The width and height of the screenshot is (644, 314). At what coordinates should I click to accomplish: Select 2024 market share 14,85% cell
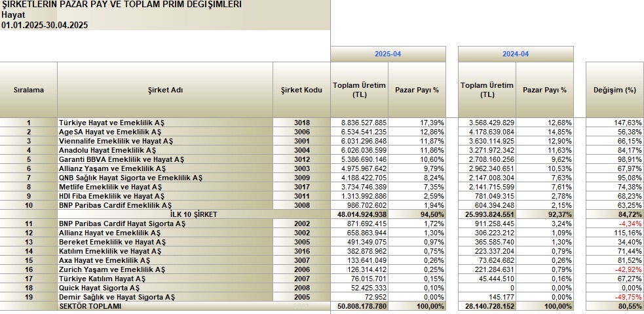(x=544, y=132)
